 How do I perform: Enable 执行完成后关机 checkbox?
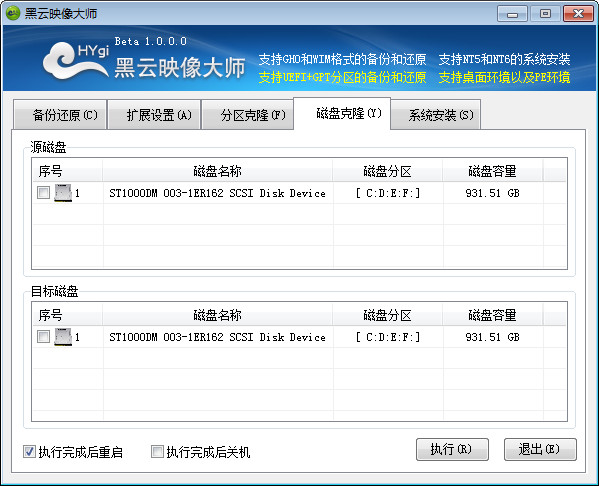[157, 452]
